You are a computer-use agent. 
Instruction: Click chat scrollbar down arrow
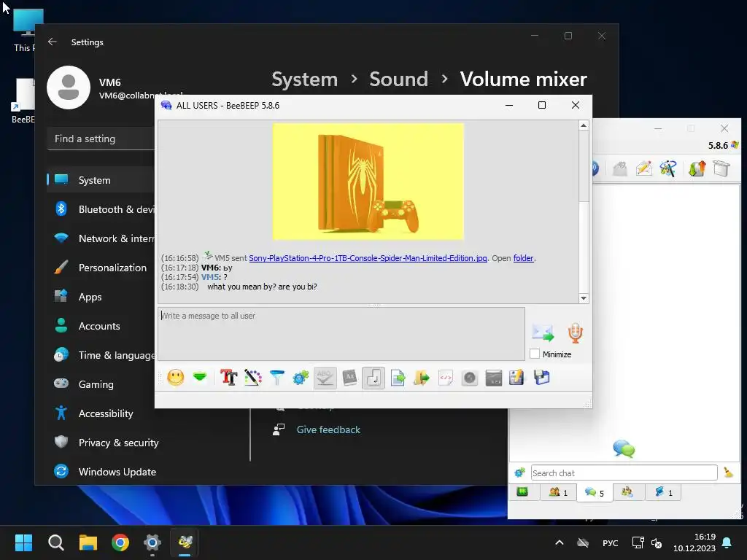pos(584,298)
